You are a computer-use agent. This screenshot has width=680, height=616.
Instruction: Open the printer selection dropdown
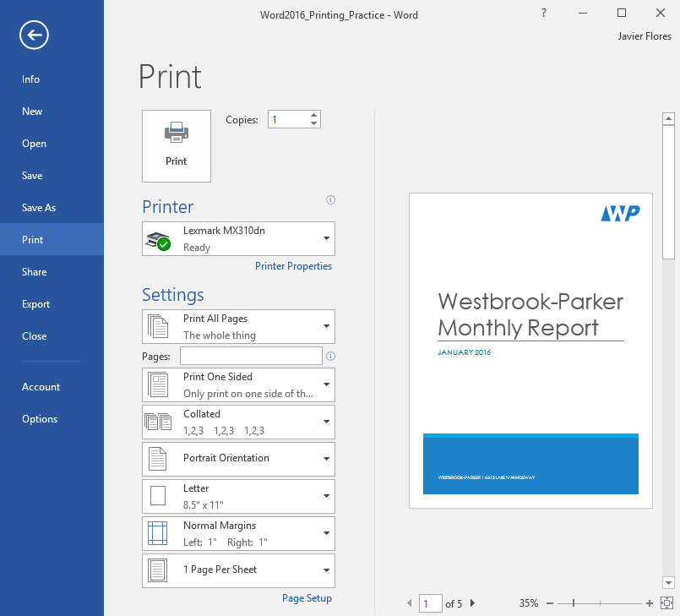[326, 237]
